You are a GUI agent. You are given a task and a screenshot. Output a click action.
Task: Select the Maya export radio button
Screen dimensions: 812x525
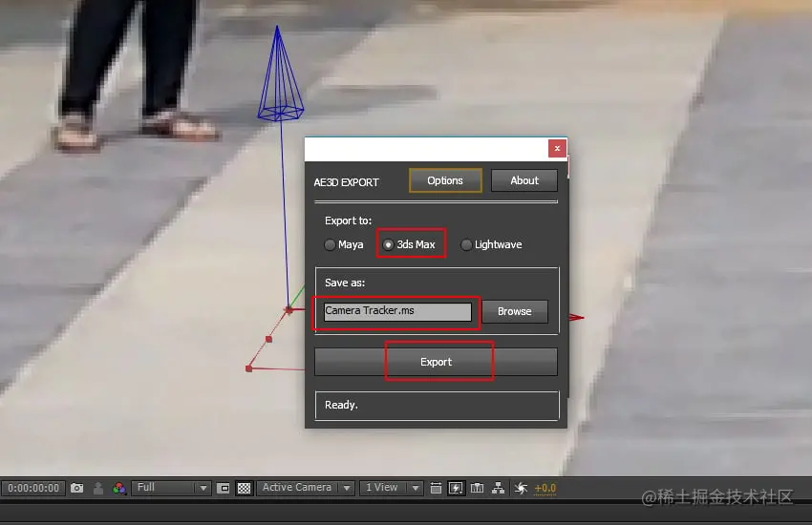[330, 244]
